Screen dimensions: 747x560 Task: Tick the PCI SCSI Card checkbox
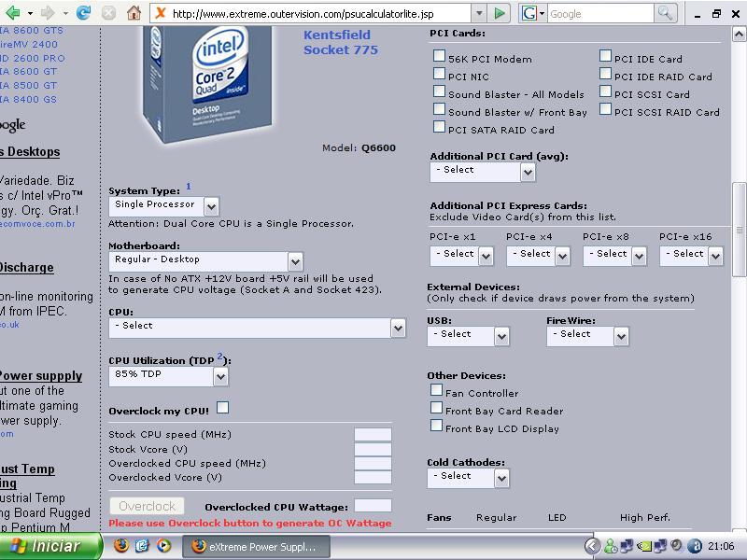click(x=605, y=91)
